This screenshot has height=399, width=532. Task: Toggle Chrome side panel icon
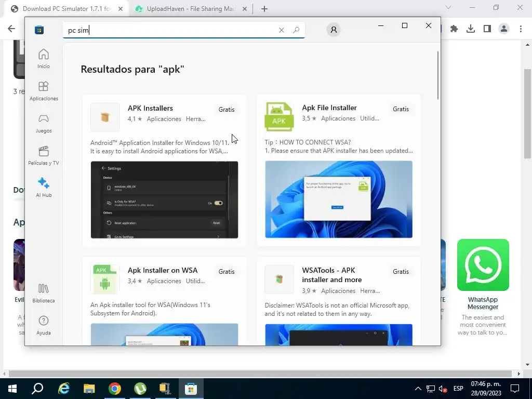coord(487,29)
